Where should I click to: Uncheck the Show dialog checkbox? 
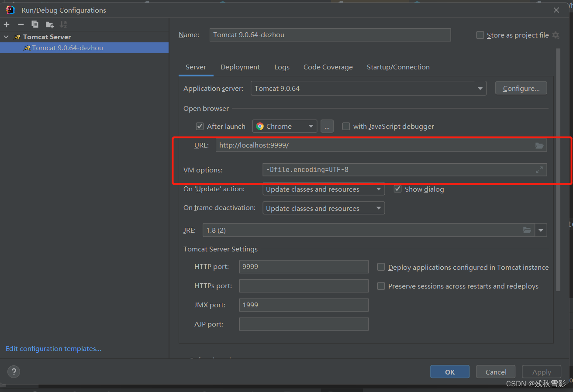pos(397,189)
